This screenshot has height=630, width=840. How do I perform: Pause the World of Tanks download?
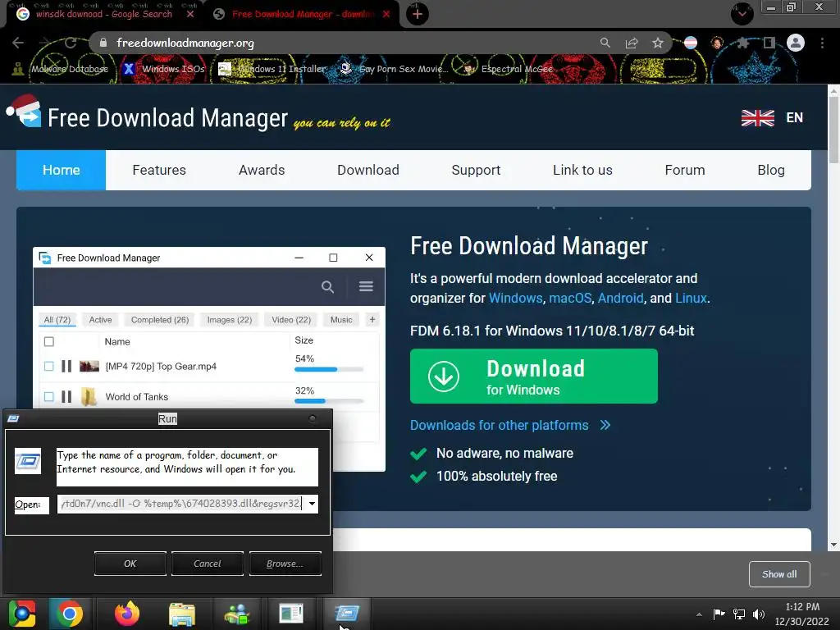(x=66, y=396)
